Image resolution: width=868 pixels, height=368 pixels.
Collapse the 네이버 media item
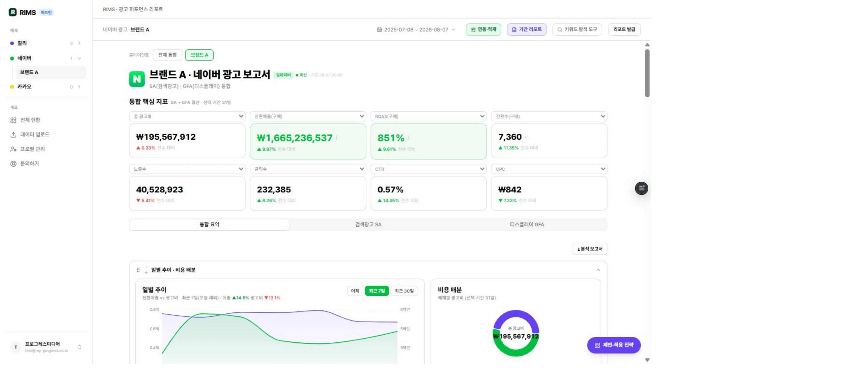coord(79,58)
